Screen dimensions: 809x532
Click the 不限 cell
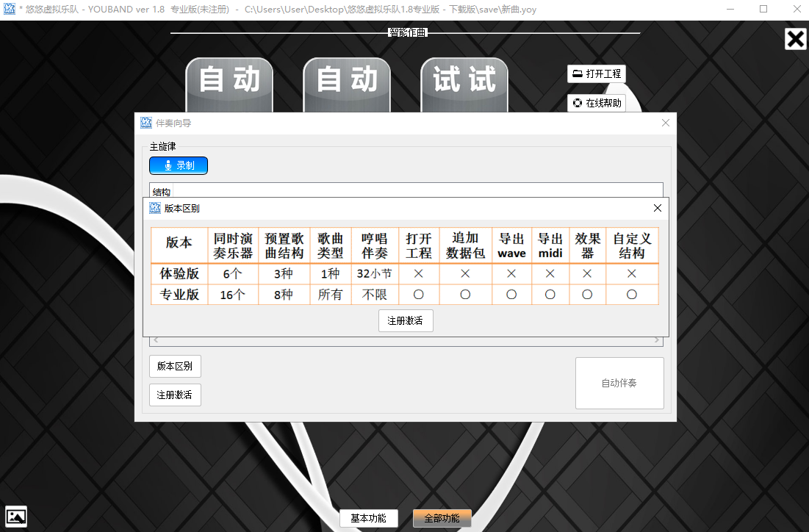(x=375, y=295)
